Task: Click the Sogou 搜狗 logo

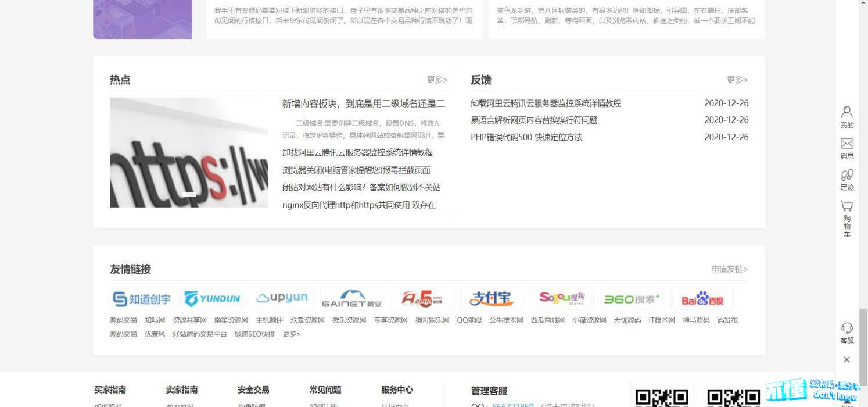Action: [x=562, y=299]
